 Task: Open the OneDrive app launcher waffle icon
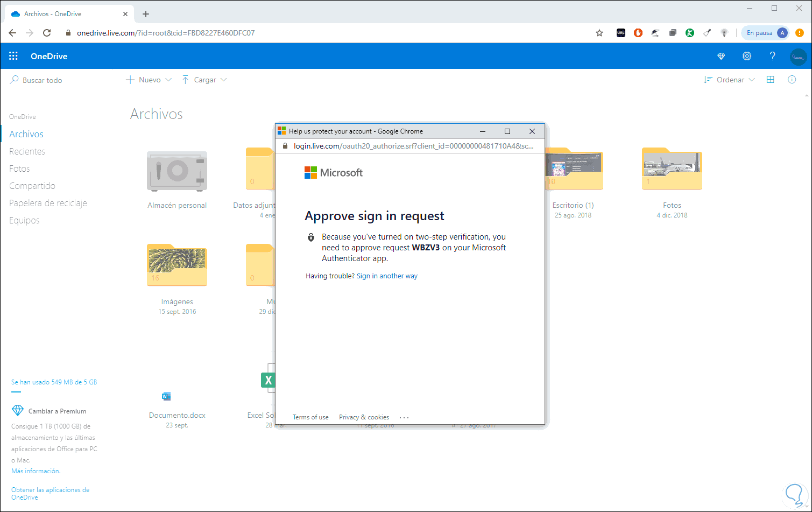13,56
